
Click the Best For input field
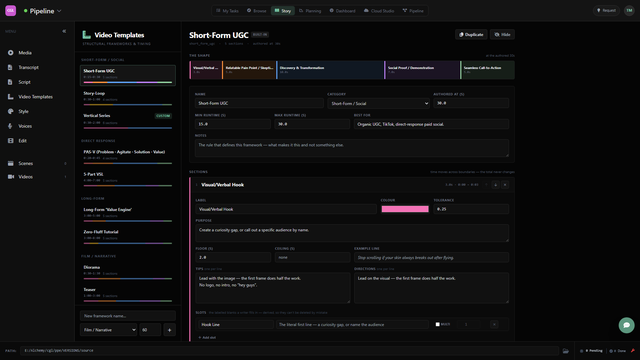click(431, 124)
